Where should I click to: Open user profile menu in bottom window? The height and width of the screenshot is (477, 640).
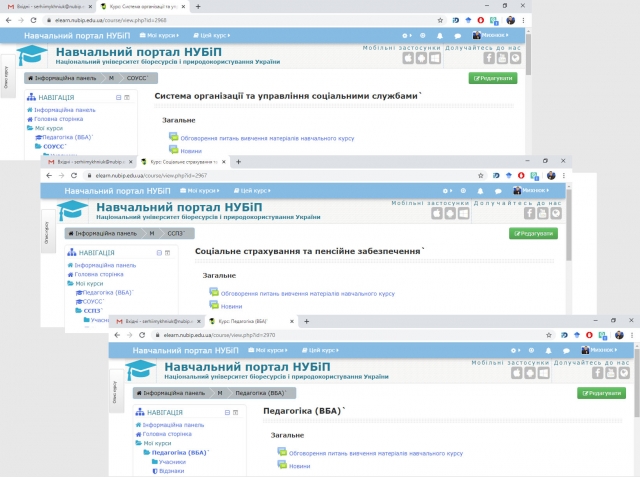(599, 350)
